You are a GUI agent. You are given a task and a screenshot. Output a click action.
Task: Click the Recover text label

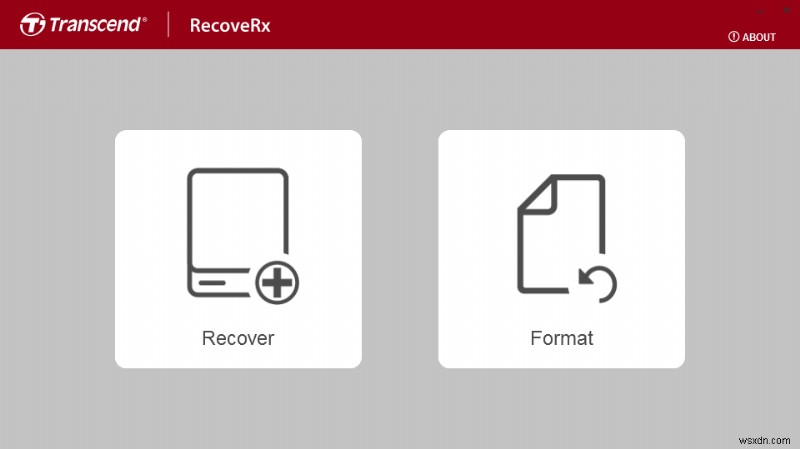point(238,338)
